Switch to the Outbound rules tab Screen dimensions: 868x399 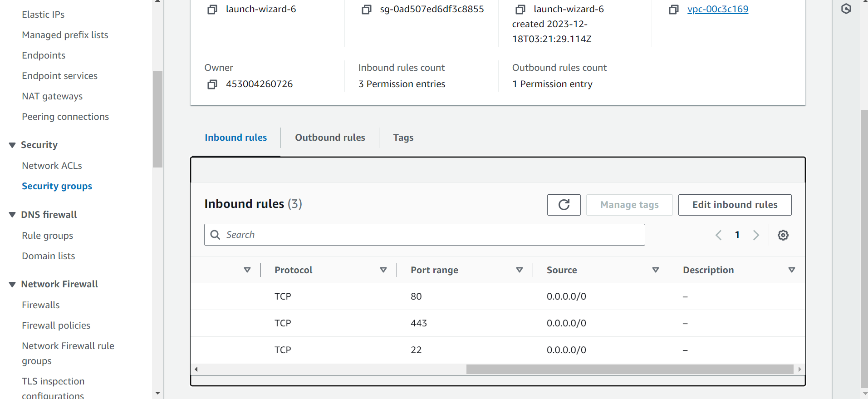(330, 138)
